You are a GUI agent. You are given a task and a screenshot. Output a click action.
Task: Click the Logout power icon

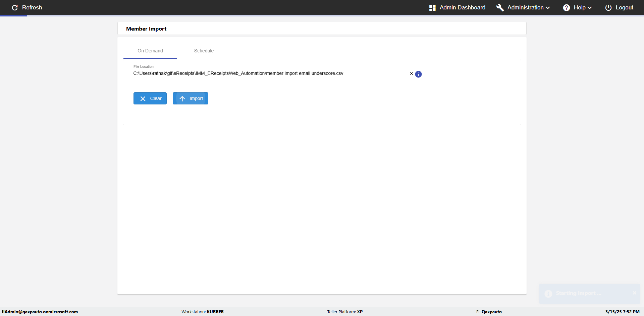pyautogui.click(x=608, y=7)
